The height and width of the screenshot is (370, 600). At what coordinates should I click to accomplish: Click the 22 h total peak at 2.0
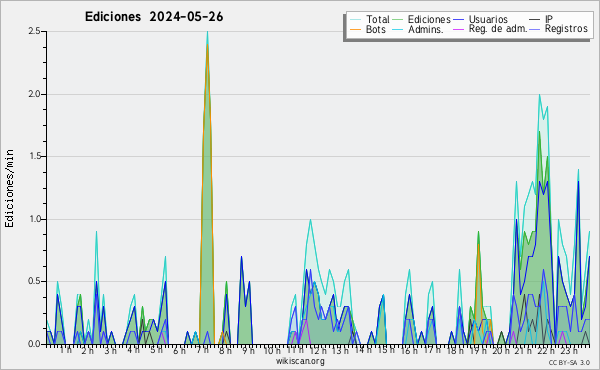coord(540,95)
